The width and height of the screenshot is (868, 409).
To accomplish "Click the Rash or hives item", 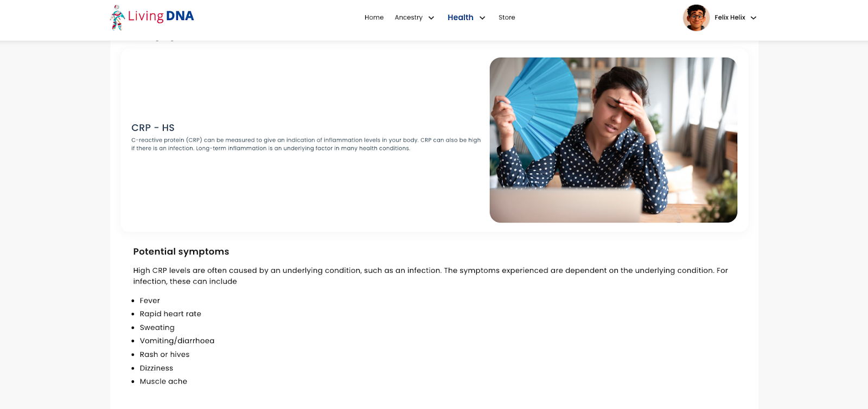I will click(164, 354).
